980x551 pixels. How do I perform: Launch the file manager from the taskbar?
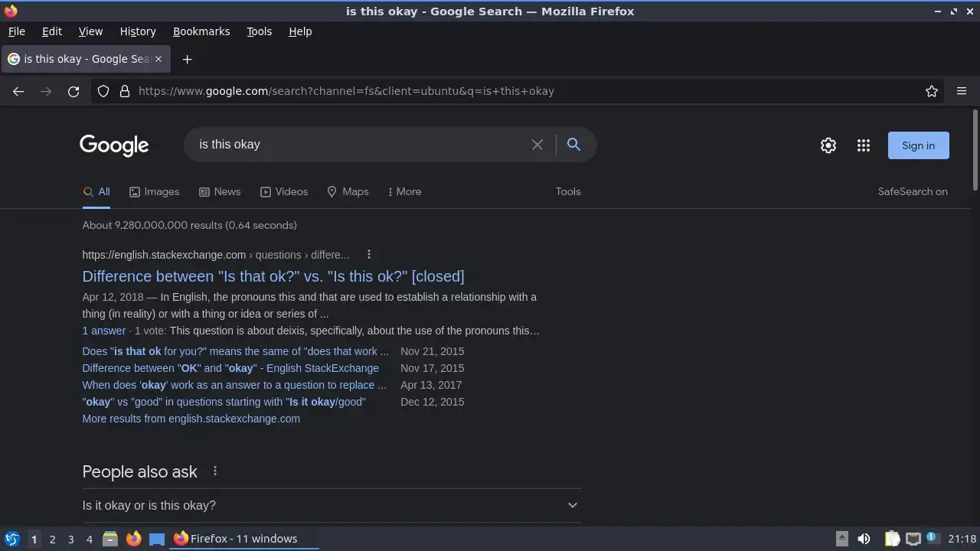pyautogui.click(x=110, y=539)
